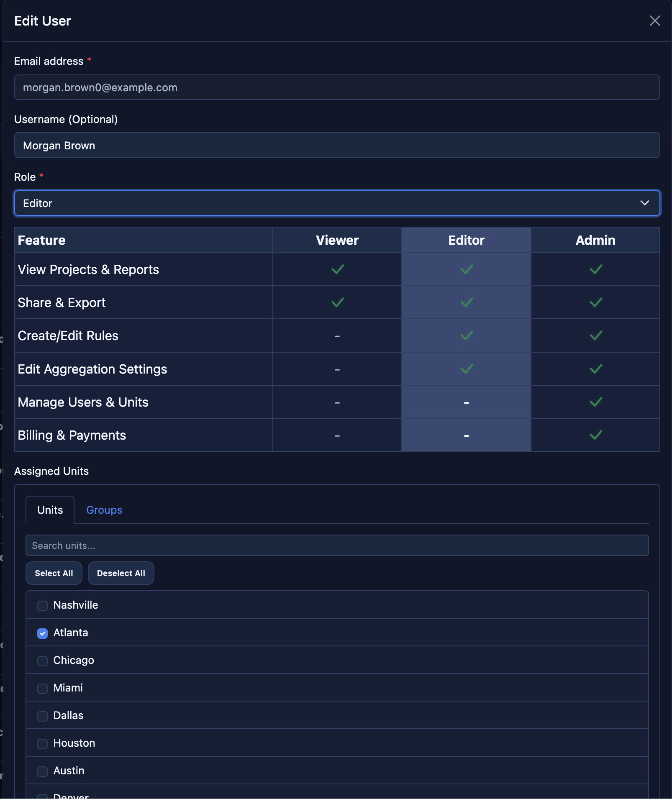Click the Select All button
This screenshot has width=672, height=799.
[54, 573]
